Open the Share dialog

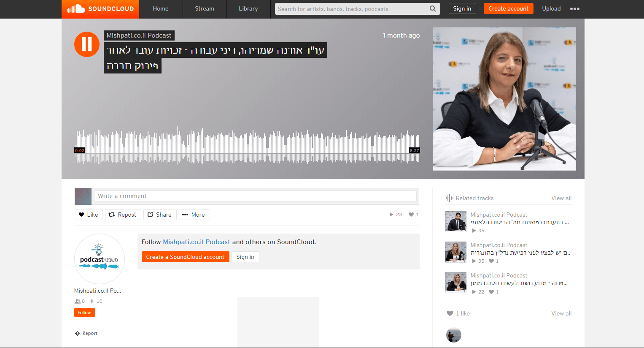(160, 215)
